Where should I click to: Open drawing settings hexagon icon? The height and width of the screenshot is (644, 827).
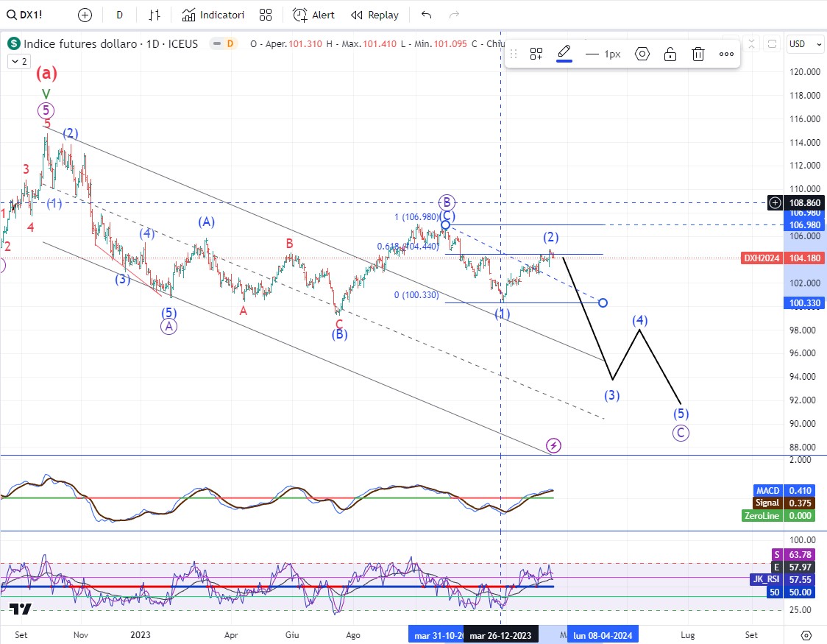642,54
